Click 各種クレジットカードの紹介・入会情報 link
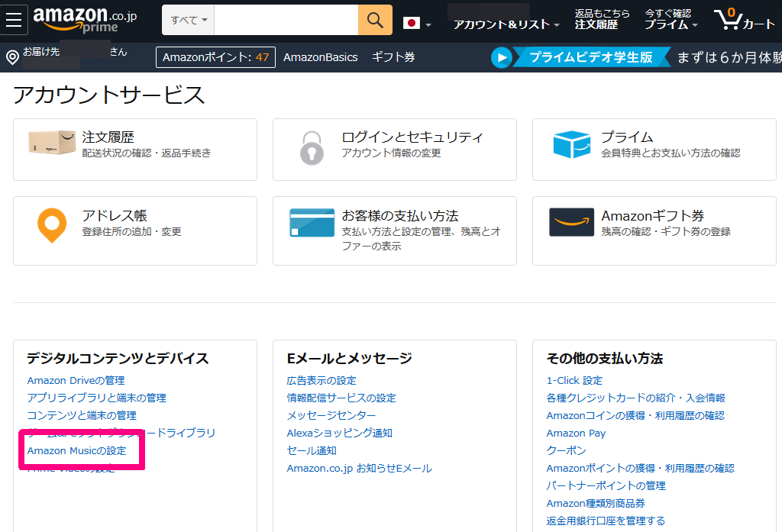 [x=636, y=398]
